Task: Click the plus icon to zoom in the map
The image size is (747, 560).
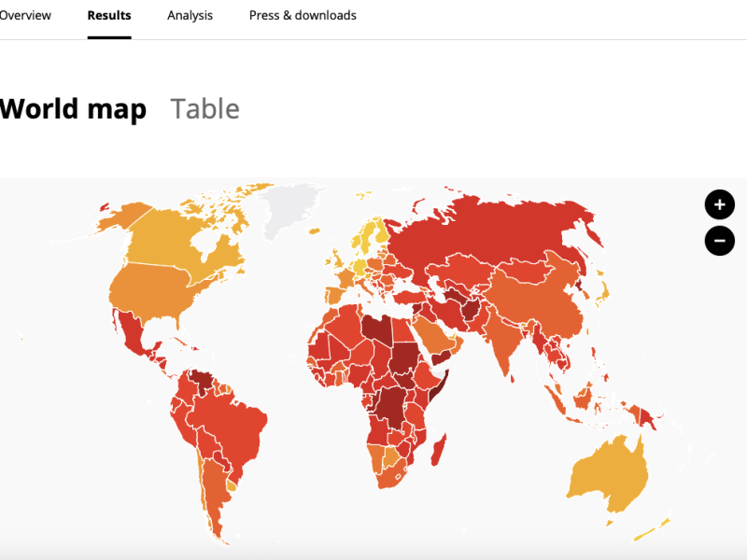Action: tap(719, 204)
